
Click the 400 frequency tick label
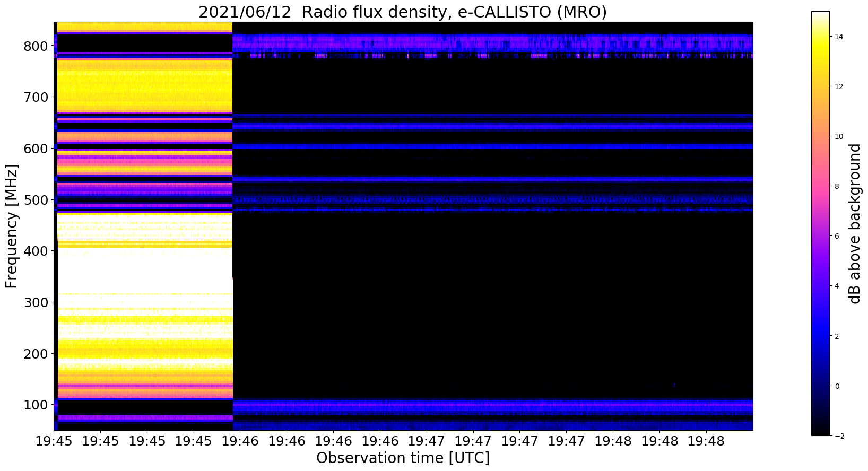pos(36,251)
